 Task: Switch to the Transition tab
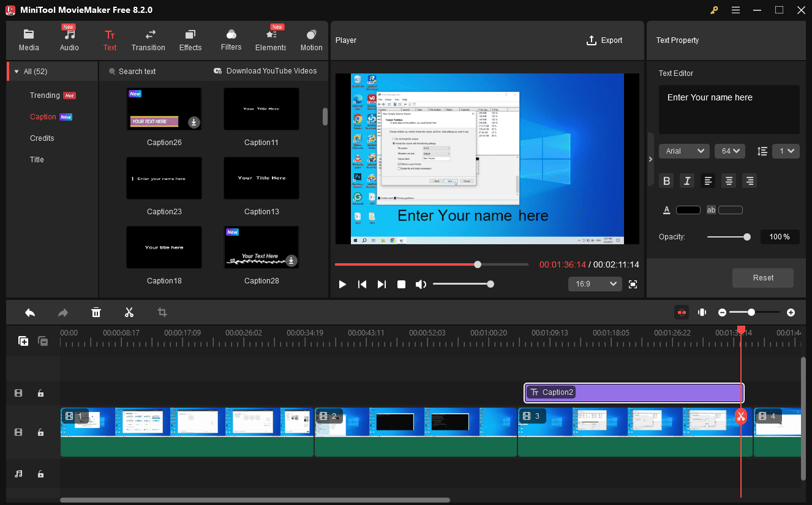point(148,40)
